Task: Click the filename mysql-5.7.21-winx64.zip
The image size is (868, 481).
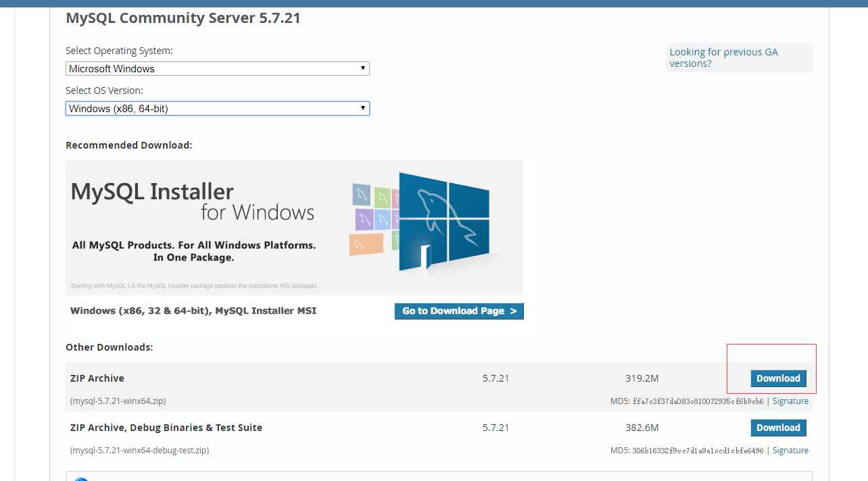Action: [118, 401]
